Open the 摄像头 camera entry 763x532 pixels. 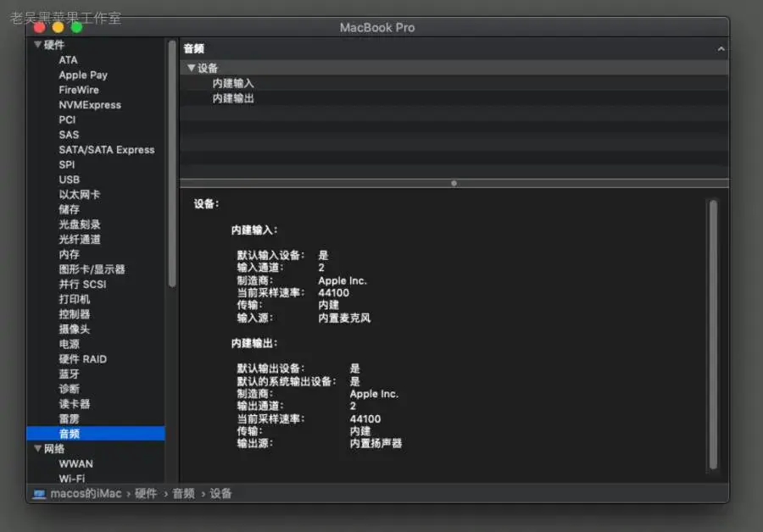pos(74,330)
